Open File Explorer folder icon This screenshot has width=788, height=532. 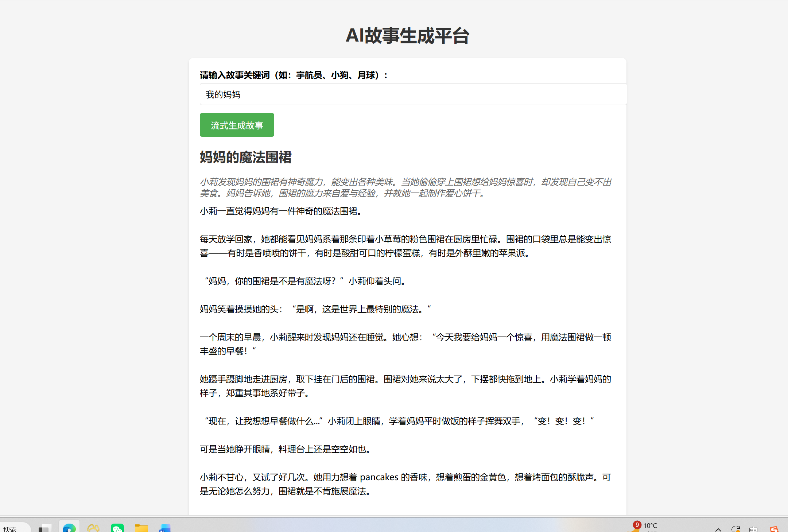pos(141,528)
